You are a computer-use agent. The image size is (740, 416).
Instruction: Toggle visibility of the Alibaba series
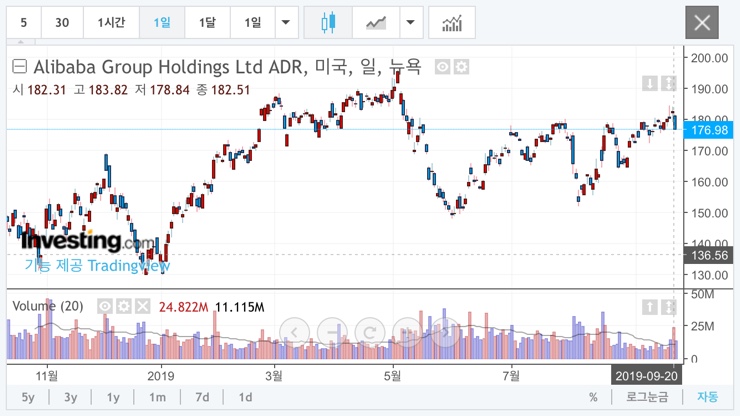(442, 67)
